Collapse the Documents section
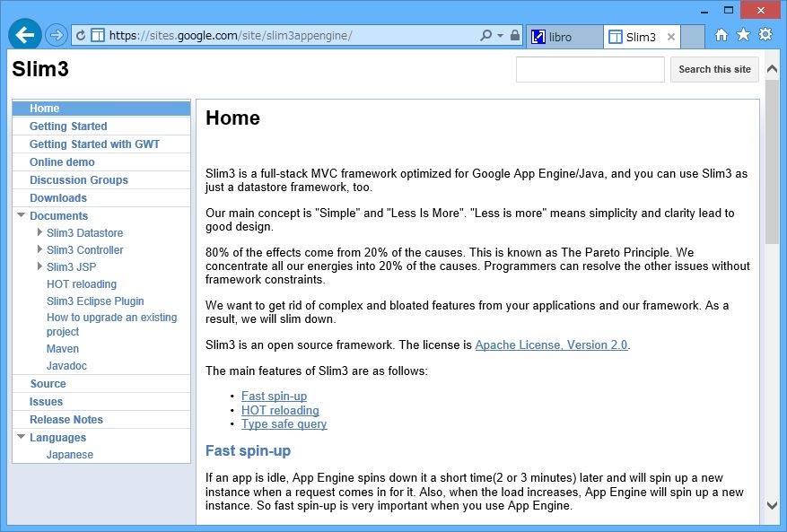Viewport: 787px width, 532px height. point(21,215)
